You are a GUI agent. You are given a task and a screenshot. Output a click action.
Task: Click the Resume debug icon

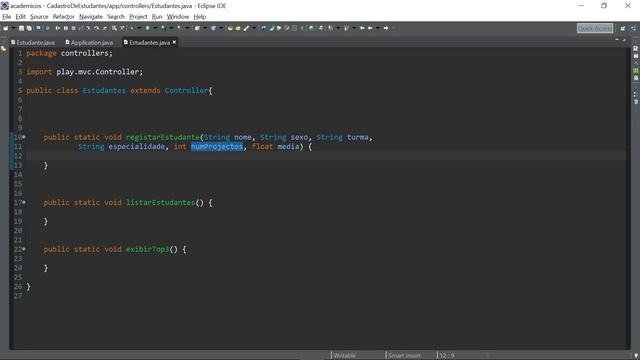click(x=58, y=28)
